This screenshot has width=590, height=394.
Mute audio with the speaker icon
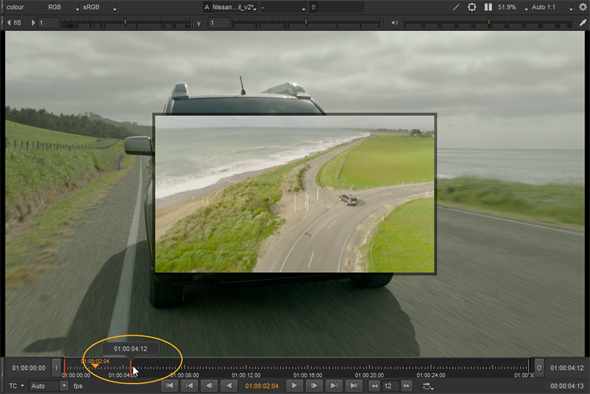[394, 23]
